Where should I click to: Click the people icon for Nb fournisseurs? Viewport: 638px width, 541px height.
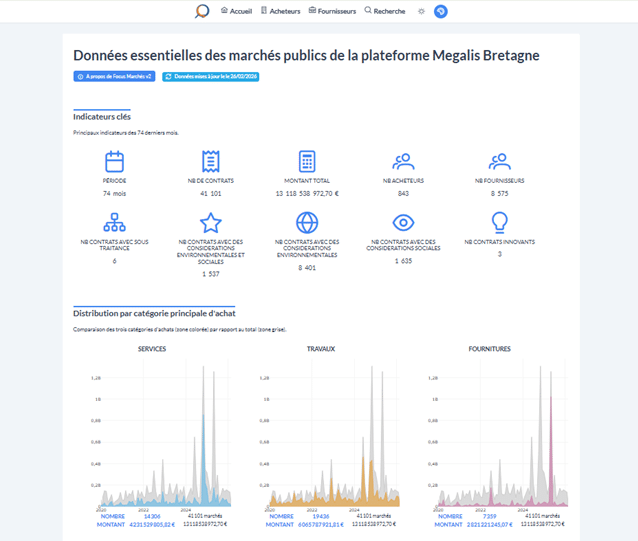click(x=499, y=161)
